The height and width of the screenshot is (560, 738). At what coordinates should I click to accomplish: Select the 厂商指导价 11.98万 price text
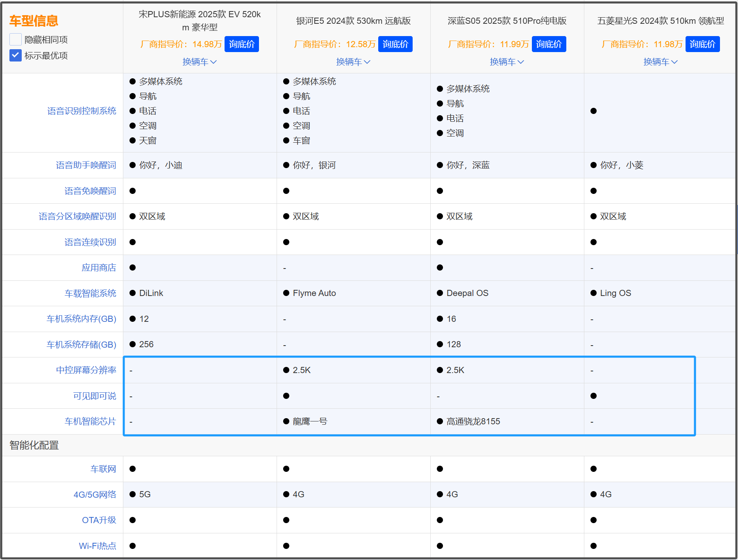[x=642, y=44]
